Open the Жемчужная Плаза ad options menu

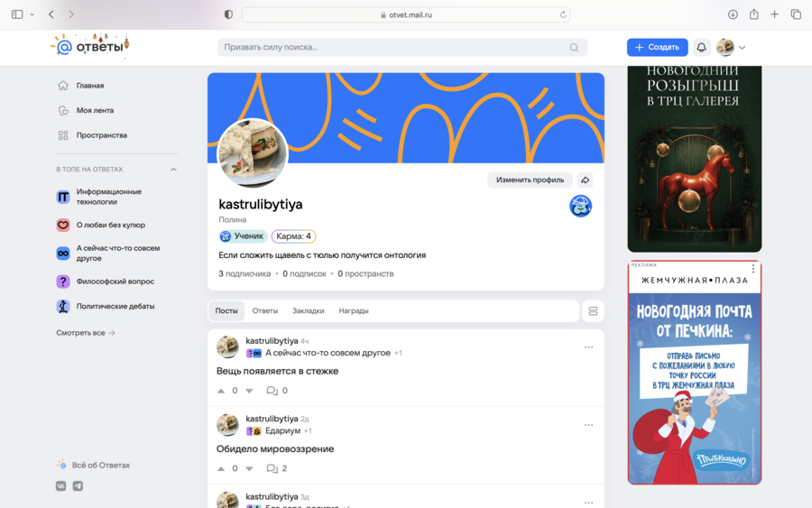point(753,268)
